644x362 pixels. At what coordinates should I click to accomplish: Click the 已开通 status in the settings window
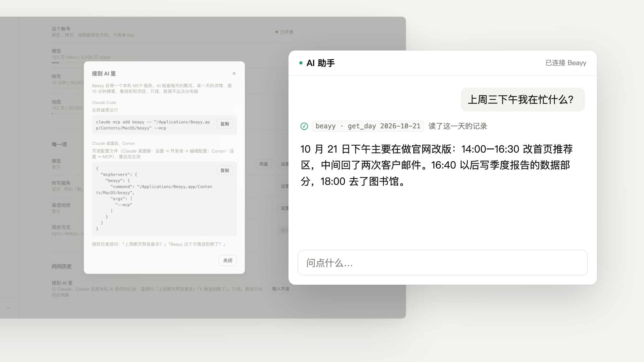pos(284,32)
